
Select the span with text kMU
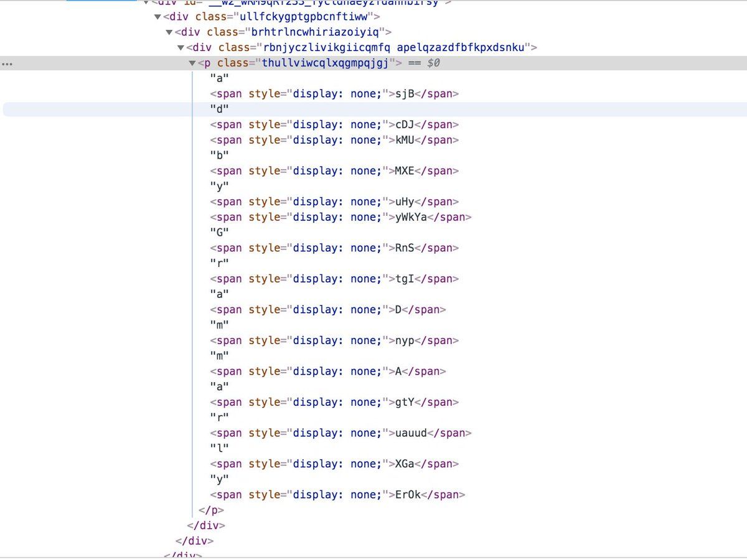tap(334, 140)
